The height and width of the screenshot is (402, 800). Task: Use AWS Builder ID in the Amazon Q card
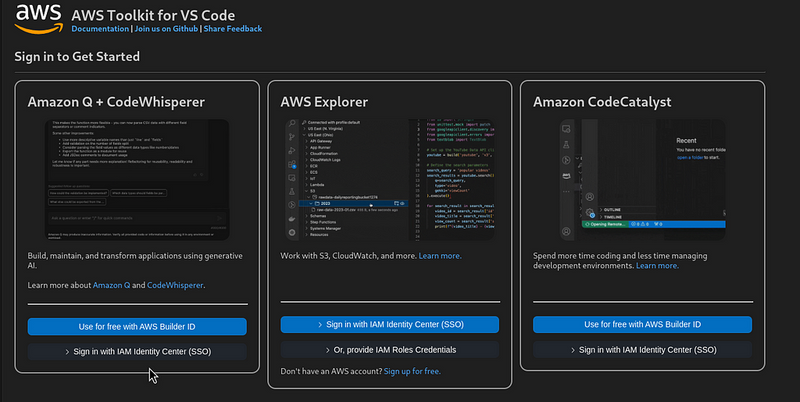[x=136, y=326]
